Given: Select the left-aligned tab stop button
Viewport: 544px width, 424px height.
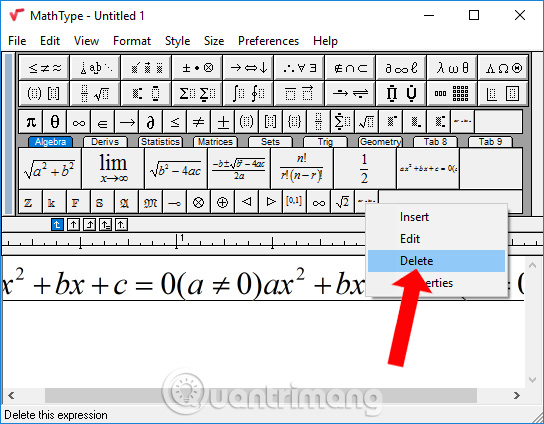Looking at the screenshot, I should 57,225.
